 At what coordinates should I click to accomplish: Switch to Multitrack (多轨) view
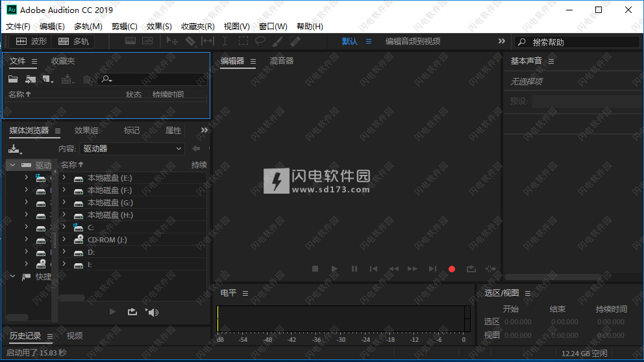(x=73, y=42)
